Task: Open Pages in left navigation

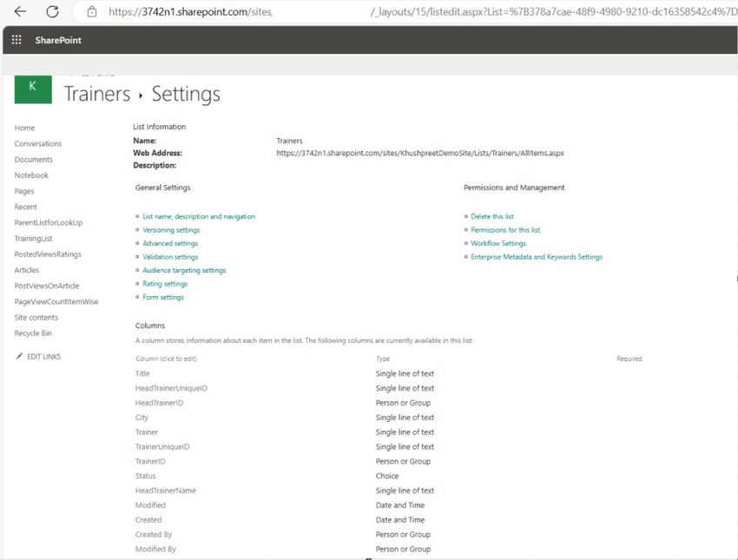Action: 24,191
